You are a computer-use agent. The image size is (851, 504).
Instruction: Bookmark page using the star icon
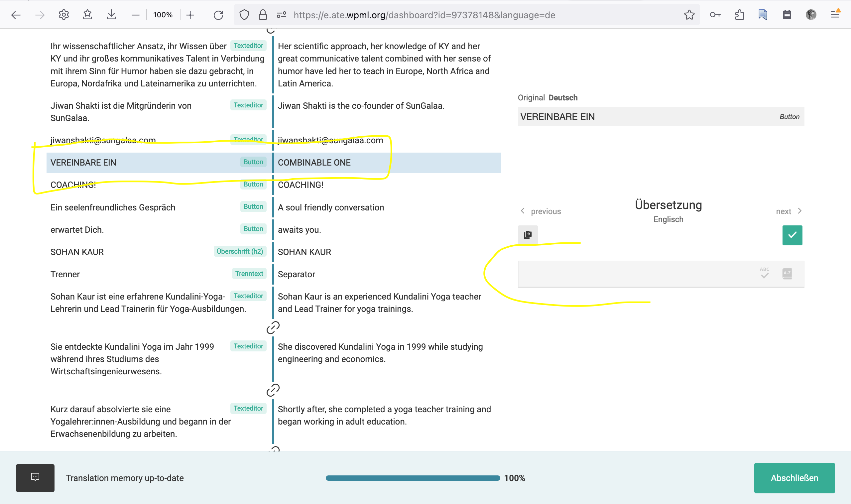[x=689, y=15]
